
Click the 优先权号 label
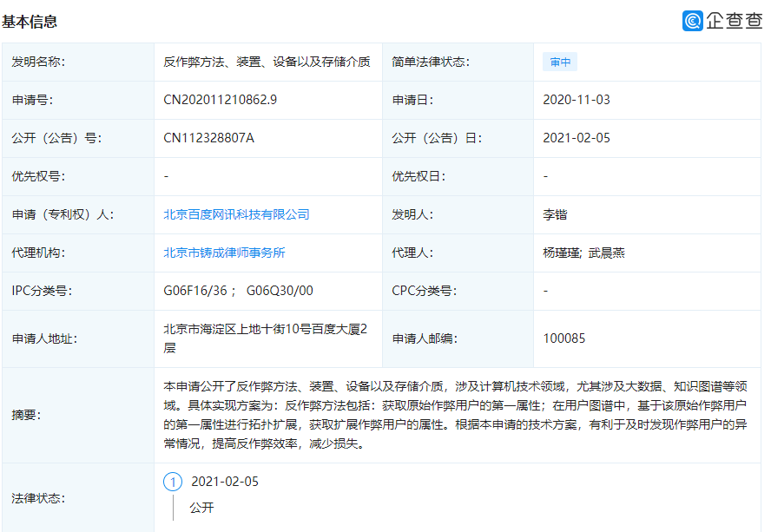click(38, 176)
